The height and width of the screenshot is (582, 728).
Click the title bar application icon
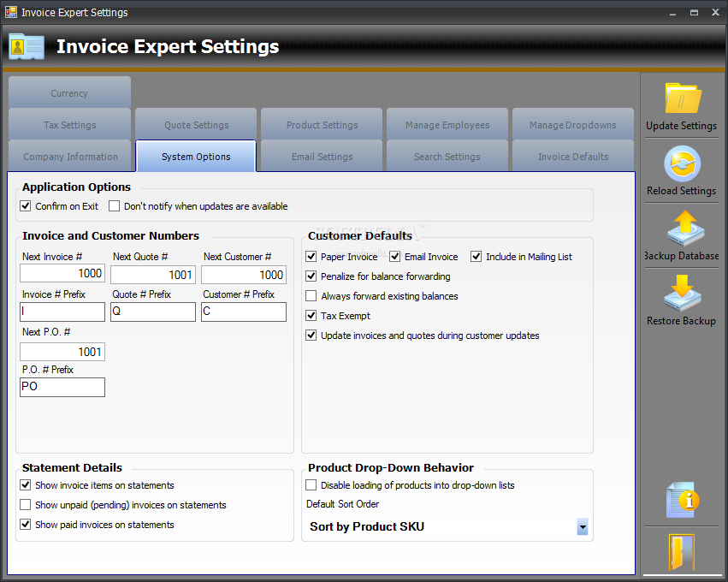[x=10, y=12]
